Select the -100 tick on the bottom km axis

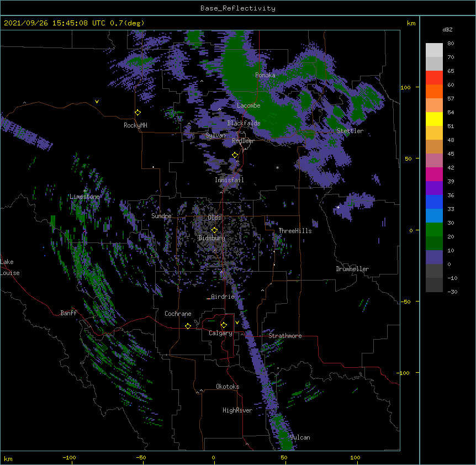click(69, 457)
